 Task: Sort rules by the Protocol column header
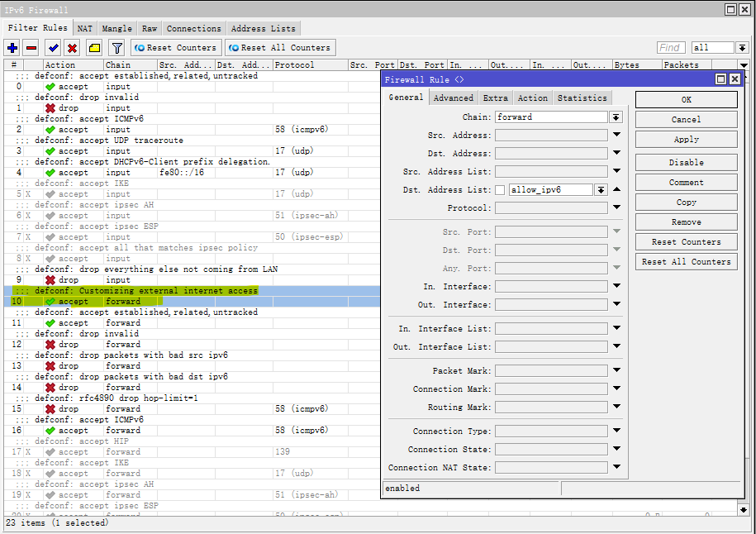point(311,65)
